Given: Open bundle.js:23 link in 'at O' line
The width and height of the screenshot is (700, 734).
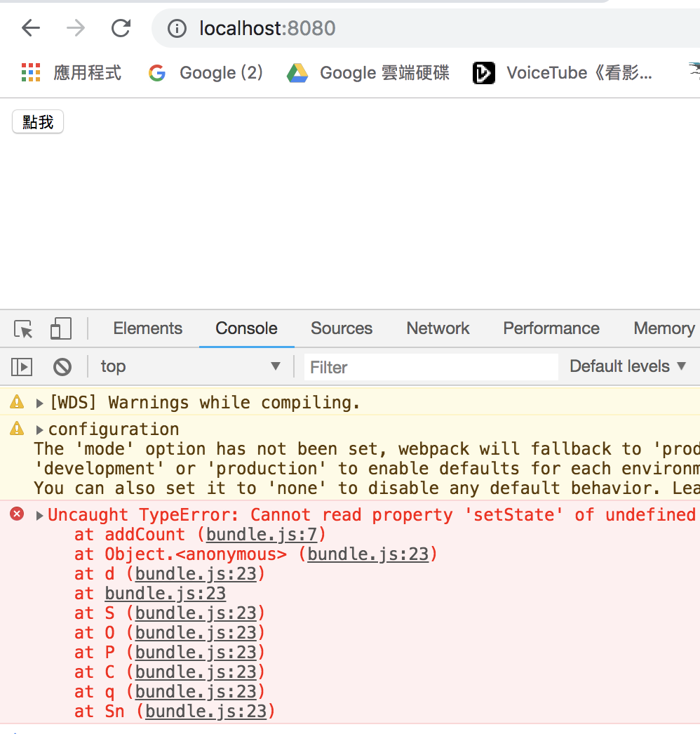Looking at the screenshot, I should pyautogui.click(x=196, y=633).
